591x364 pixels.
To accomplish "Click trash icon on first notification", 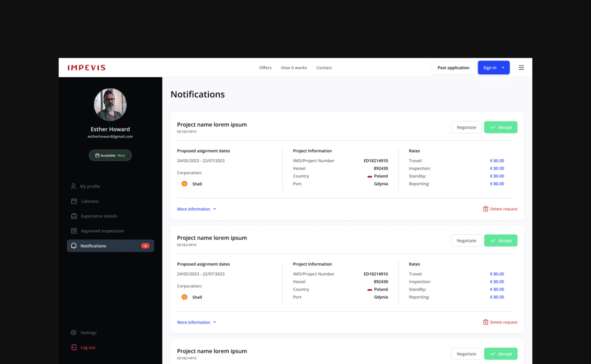I will coord(485,209).
